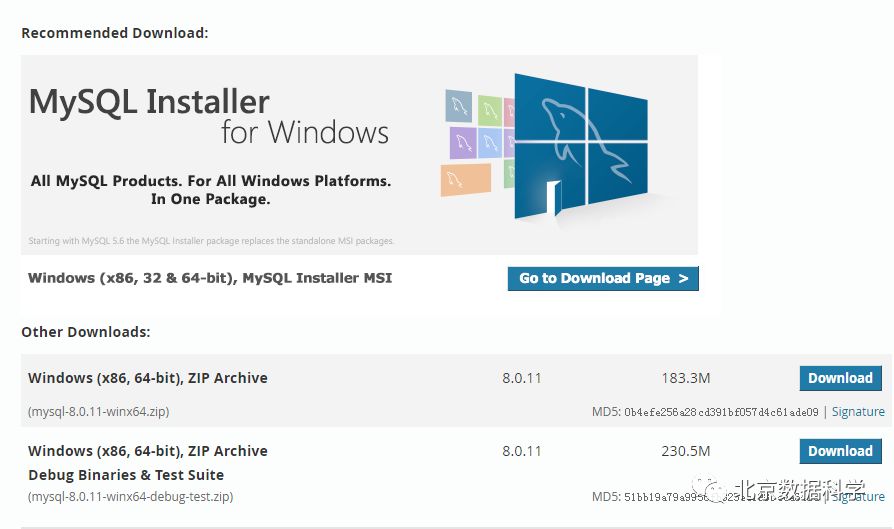Download the 230.5M Debug Binaries archive

[840, 451]
